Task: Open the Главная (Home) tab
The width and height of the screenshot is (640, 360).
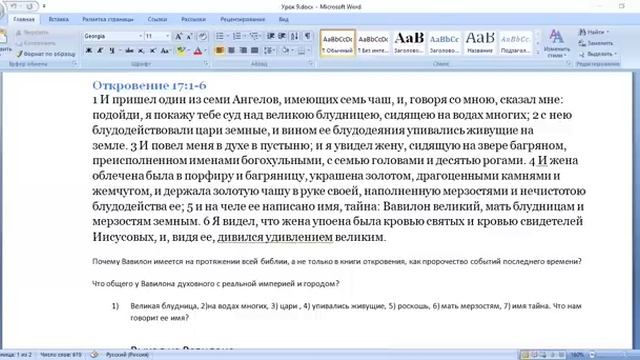Action: [24, 19]
